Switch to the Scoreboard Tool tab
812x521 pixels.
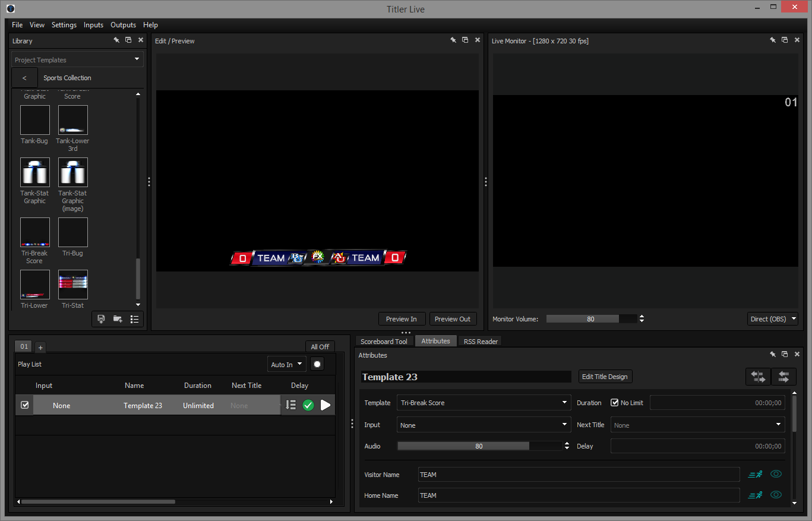pos(384,341)
